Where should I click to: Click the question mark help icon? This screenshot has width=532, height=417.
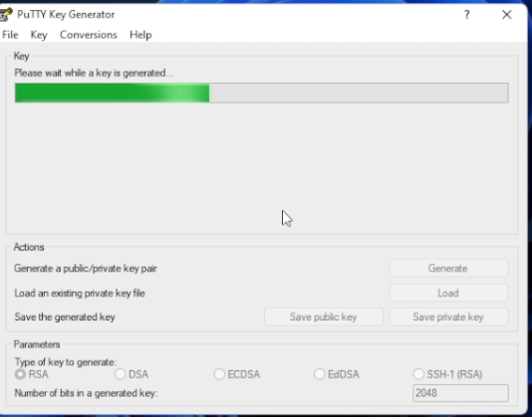click(467, 15)
